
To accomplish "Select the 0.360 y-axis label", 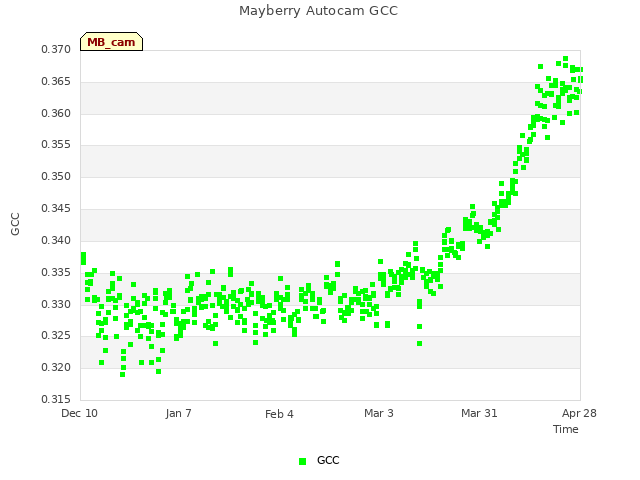I will (56, 113).
